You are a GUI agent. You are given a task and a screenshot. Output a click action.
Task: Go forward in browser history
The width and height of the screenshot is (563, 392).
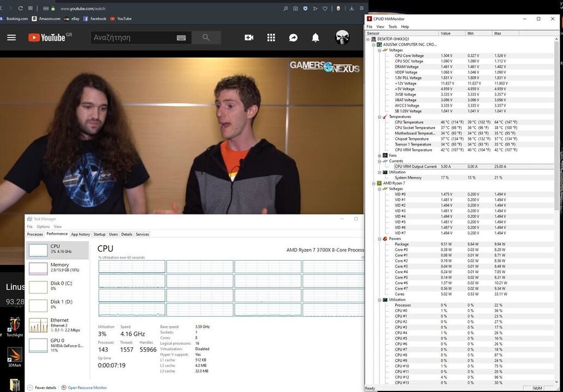tap(10, 8)
